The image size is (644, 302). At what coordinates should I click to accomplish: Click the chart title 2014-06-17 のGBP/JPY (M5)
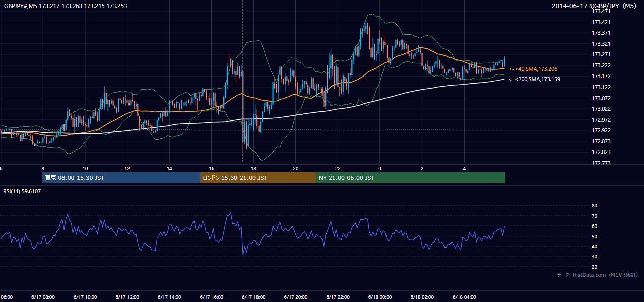point(595,6)
